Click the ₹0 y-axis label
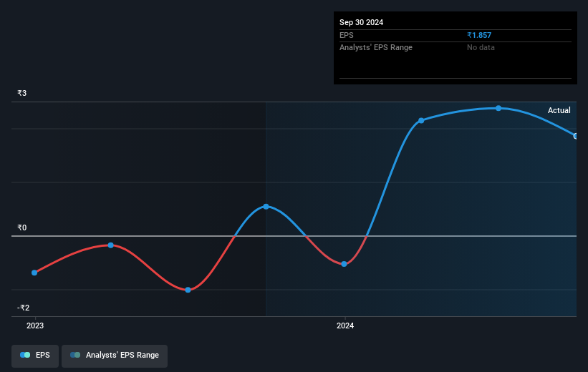The width and height of the screenshot is (588, 372). tap(21, 227)
